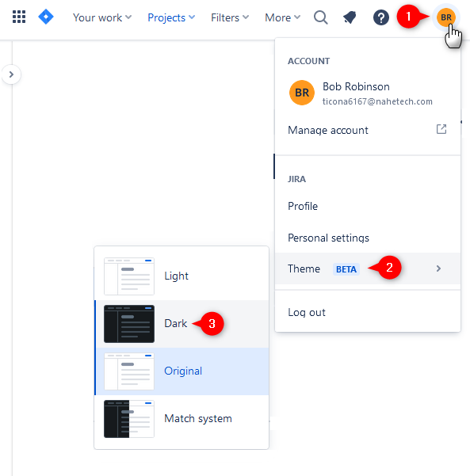Click the external link icon beside Manage account

(x=441, y=129)
